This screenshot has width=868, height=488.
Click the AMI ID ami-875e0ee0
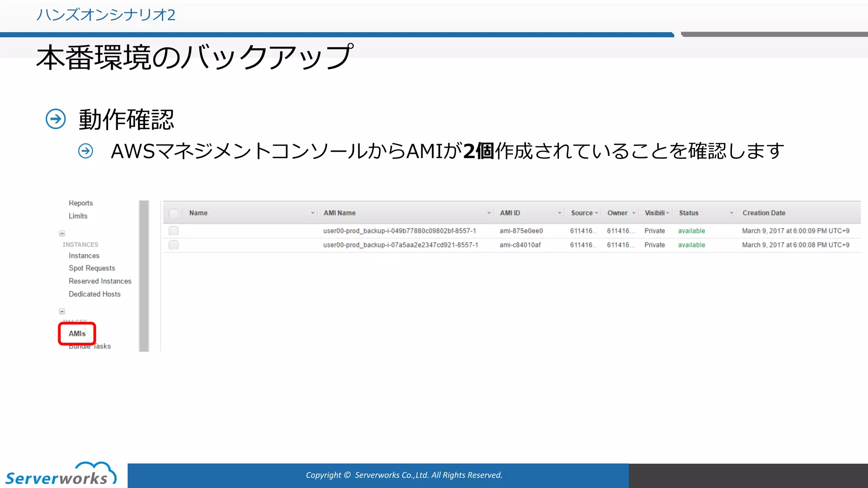[521, 231]
